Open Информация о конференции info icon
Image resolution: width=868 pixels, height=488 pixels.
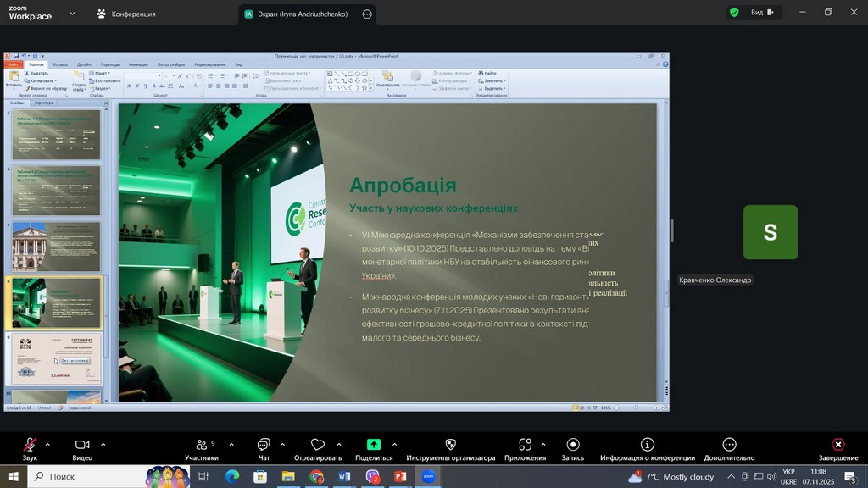[648, 445]
